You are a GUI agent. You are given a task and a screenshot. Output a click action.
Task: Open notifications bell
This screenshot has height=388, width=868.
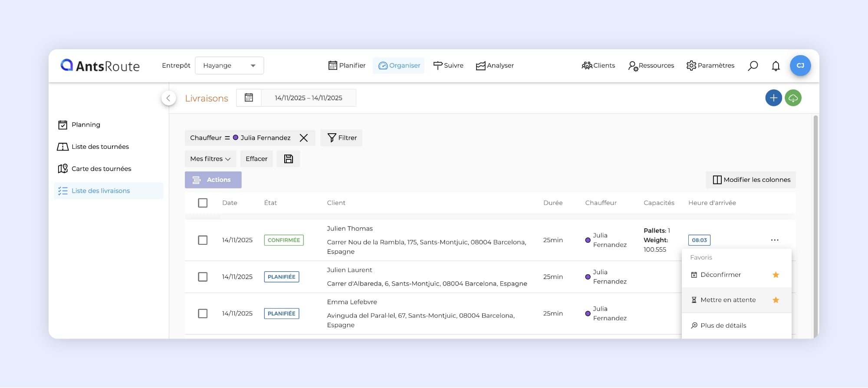[x=776, y=66]
